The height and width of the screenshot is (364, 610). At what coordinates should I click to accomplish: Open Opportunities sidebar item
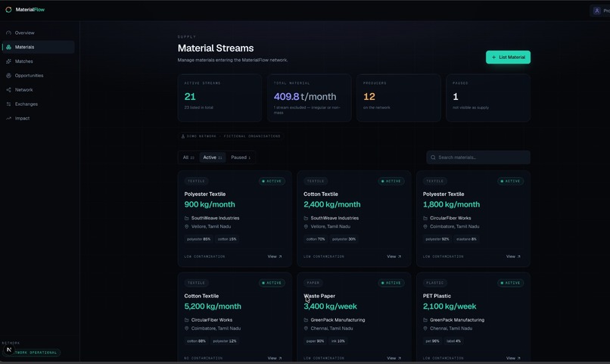(x=38, y=76)
